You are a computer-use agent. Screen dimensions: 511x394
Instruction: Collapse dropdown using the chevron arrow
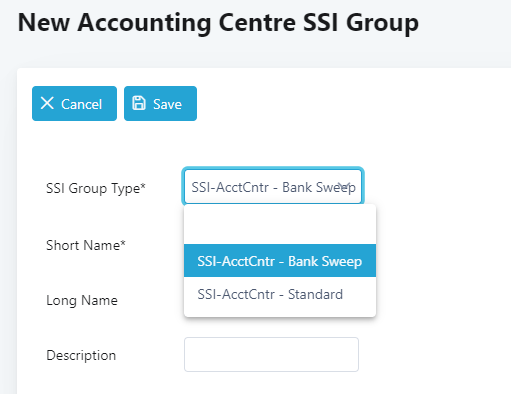[344, 186]
